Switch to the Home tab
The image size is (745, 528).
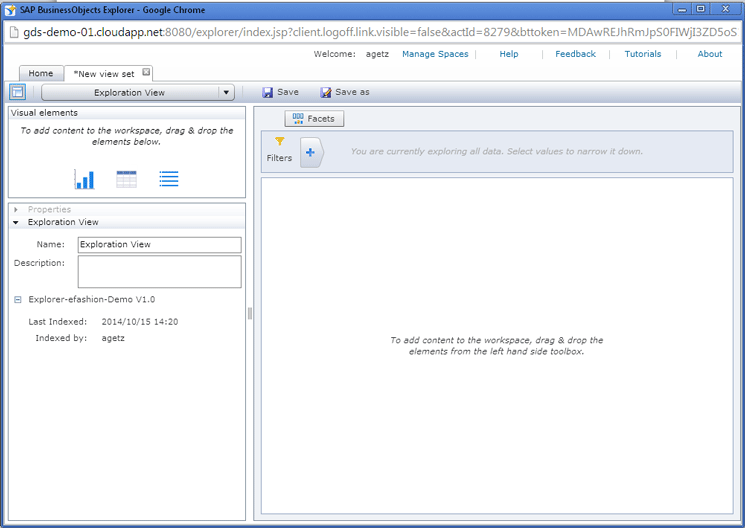41,74
